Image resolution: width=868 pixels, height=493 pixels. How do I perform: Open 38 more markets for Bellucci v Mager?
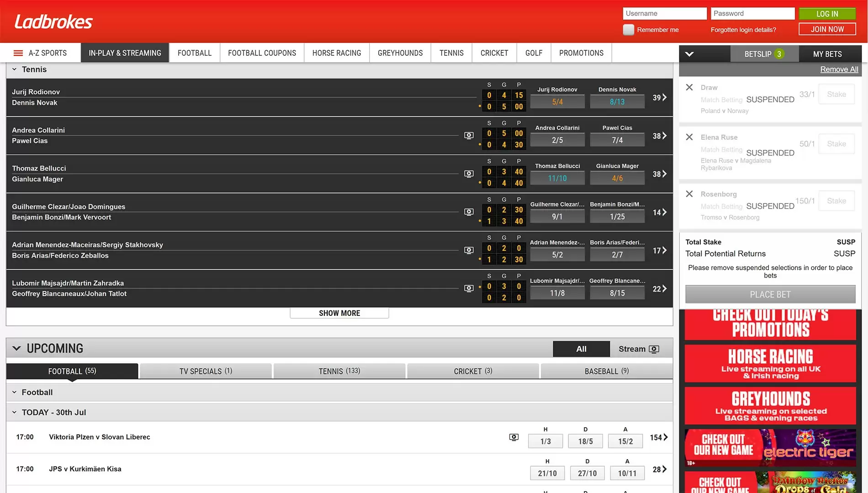click(x=660, y=174)
